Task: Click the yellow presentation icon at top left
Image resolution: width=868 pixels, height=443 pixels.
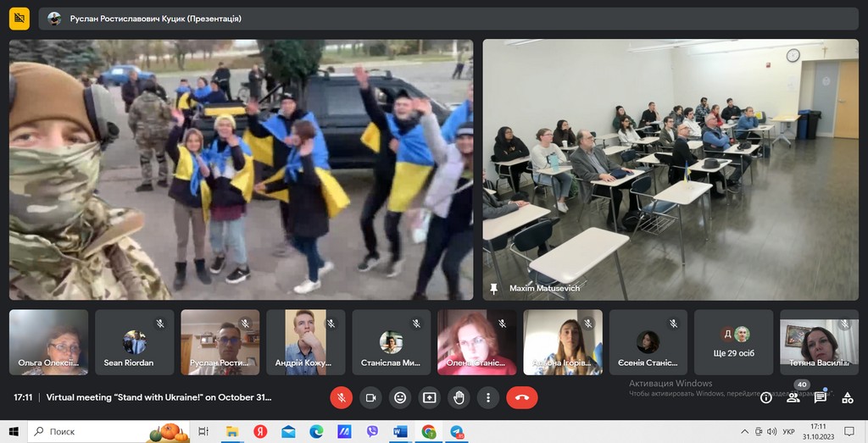Action: [19, 18]
